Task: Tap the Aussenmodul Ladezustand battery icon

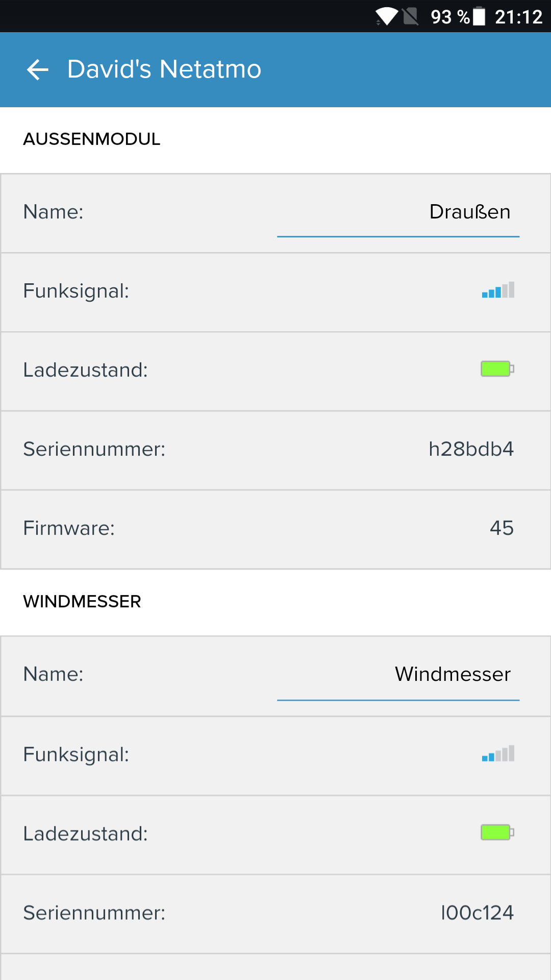Action: pyautogui.click(x=497, y=369)
